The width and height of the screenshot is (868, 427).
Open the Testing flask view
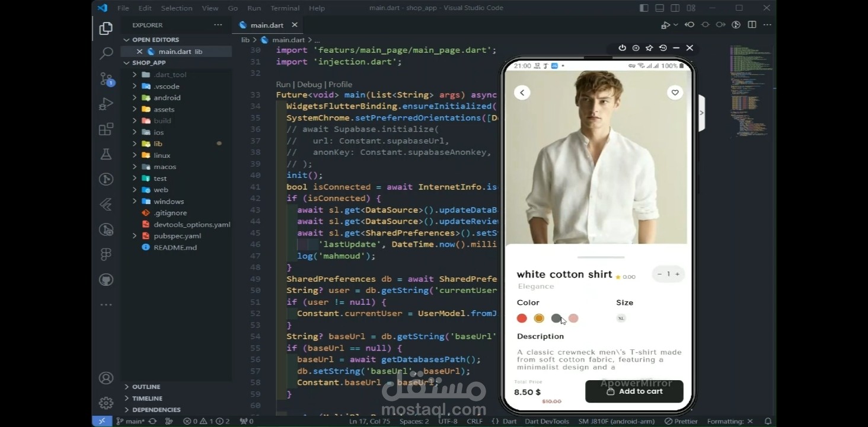coord(106,154)
